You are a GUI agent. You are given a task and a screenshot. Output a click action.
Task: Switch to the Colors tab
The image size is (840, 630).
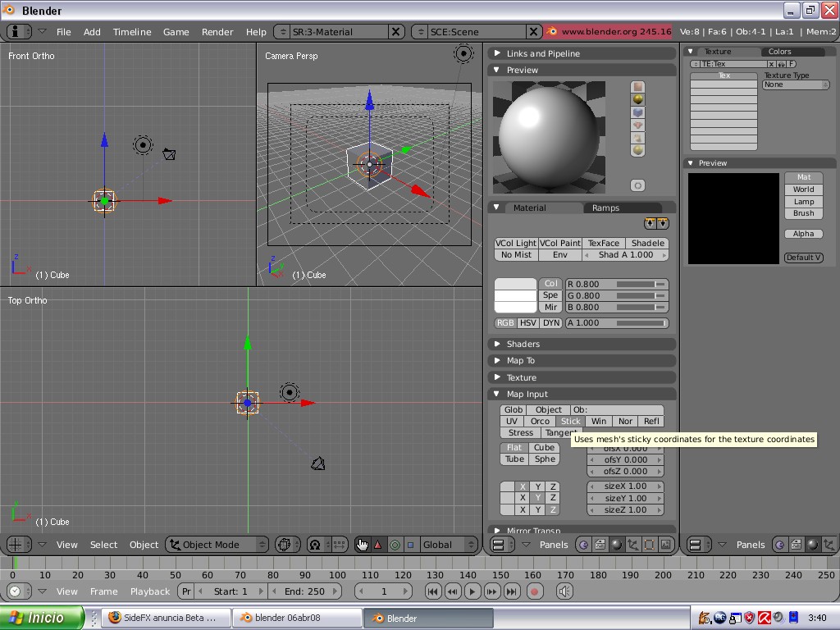(779, 52)
